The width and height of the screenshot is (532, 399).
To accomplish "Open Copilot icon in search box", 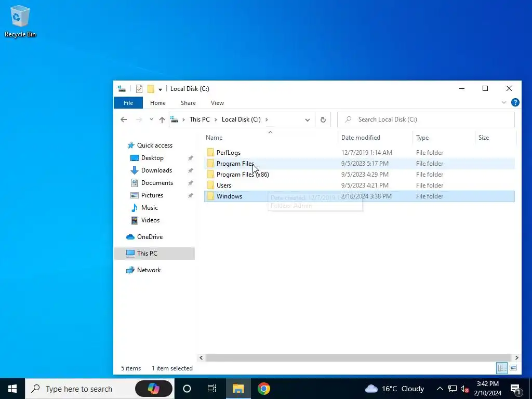I will 154,389.
